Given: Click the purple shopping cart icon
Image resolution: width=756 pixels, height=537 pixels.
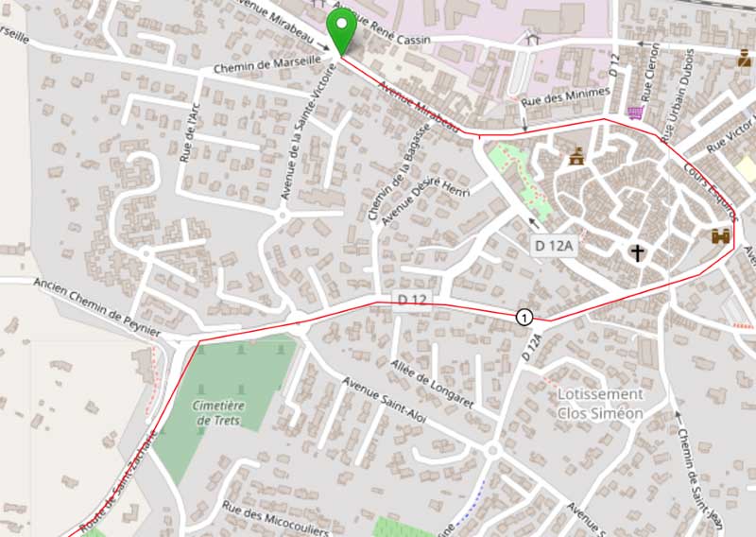Looking at the screenshot, I should pyautogui.click(x=635, y=113).
